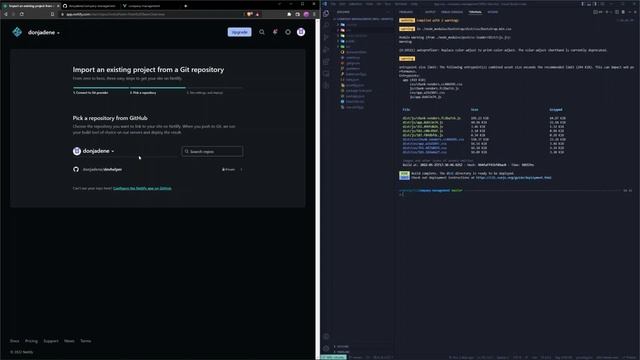
Task: Open the File menu in VS Code
Action: (x=334, y=4)
